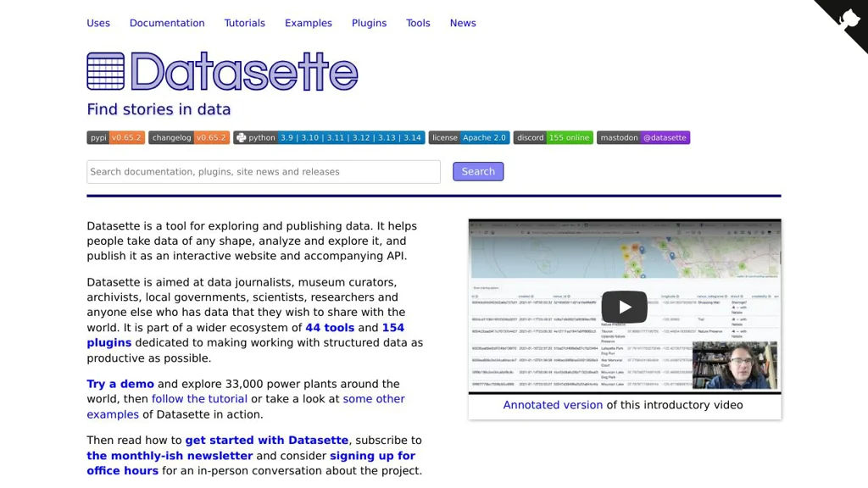Click the Datasette wordmark logo
Image resolution: width=868 pixels, height=488 pixels.
[x=244, y=71]
